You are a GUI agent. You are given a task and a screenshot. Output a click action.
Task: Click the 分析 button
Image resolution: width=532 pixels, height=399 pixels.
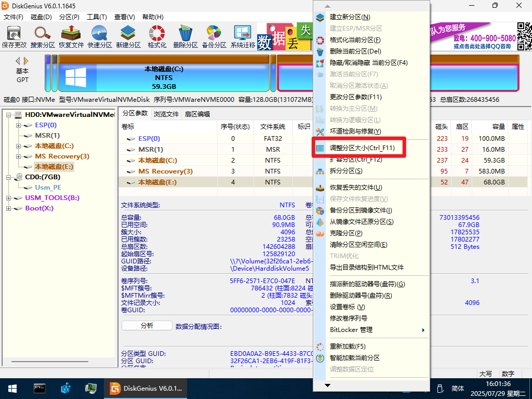click(x=147, y=326)
